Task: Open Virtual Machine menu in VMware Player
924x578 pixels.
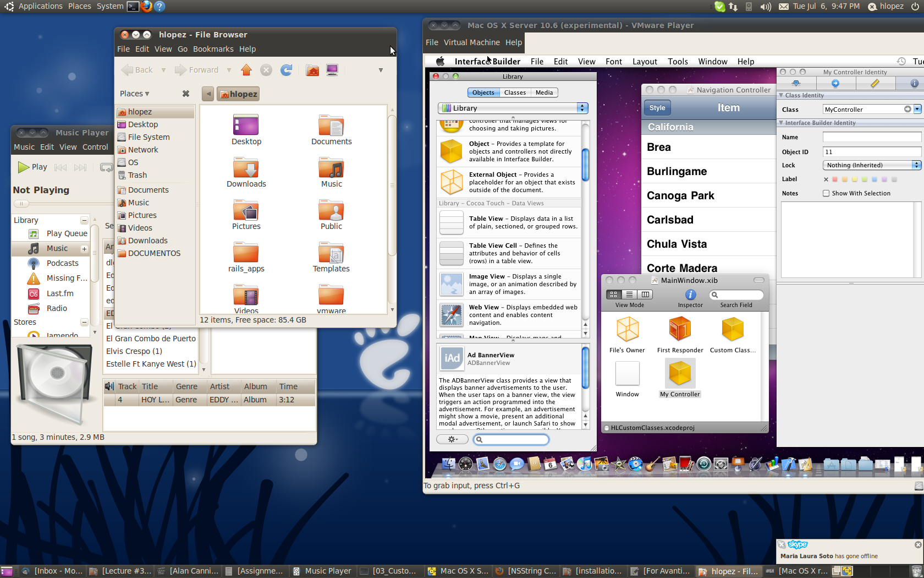Action: [x=471, y=42]
